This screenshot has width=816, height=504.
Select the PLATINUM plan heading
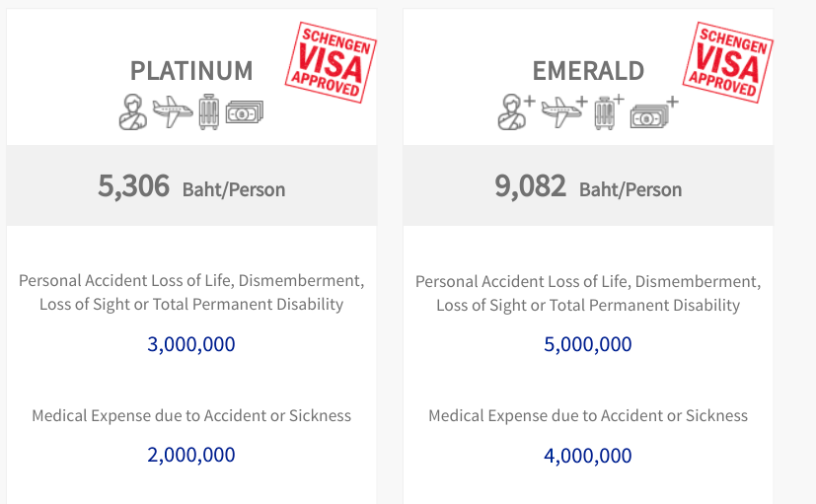pyautogui.click(x=191, y=71)
